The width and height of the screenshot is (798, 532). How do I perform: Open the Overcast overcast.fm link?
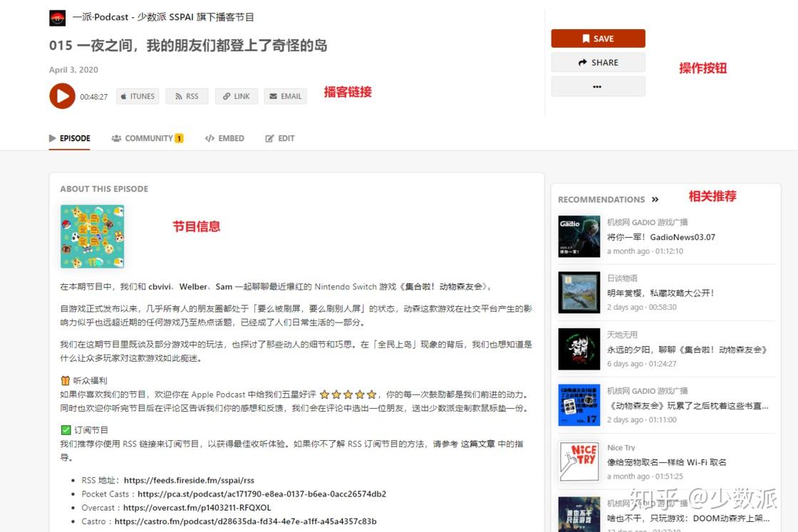click(197, 508)
